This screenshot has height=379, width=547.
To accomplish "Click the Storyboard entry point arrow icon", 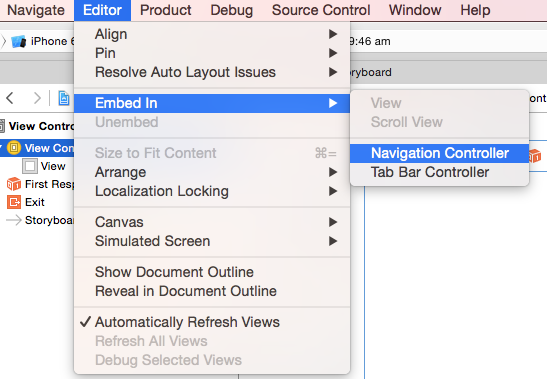I will [x=14, y=220].
